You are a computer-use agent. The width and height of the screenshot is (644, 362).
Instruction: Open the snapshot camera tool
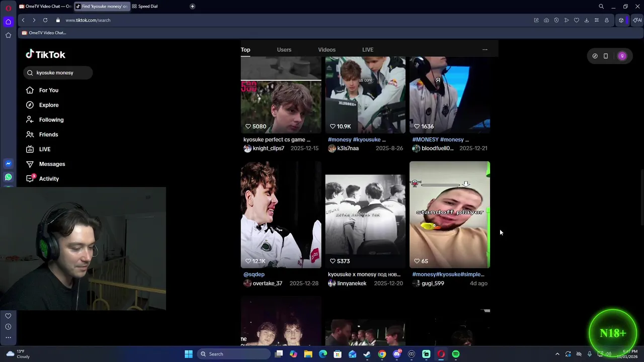(x=546, y=20)
